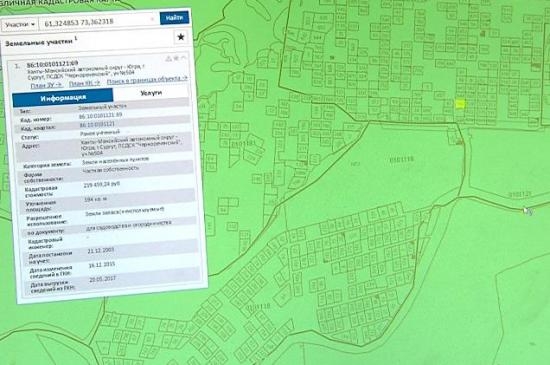550x365 pixels.
Task: Open the Участки search type dropdown
Action: click(20, 25)
